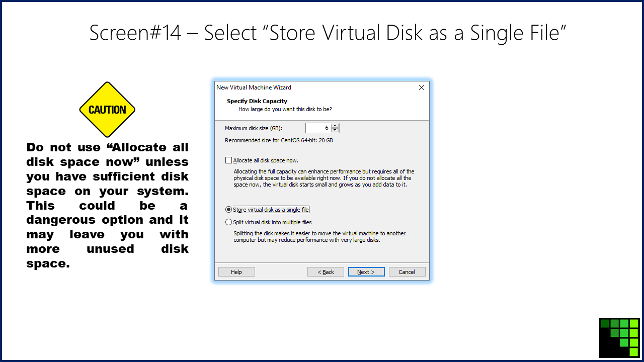Click inside the maximum disk size field
Image resolution: width=644 pixels, height=362 pixels.
click(318, 128)
